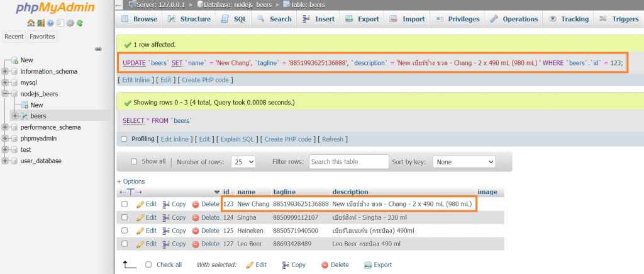644x274 pixels.
Task: Expand the performance_schema database node
Action: [x=5, y=127]
